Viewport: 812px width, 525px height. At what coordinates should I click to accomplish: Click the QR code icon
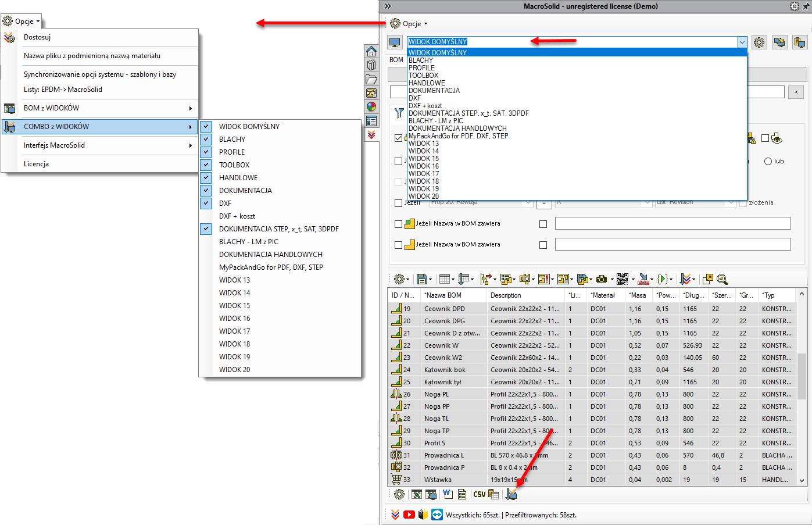(623, 279)
